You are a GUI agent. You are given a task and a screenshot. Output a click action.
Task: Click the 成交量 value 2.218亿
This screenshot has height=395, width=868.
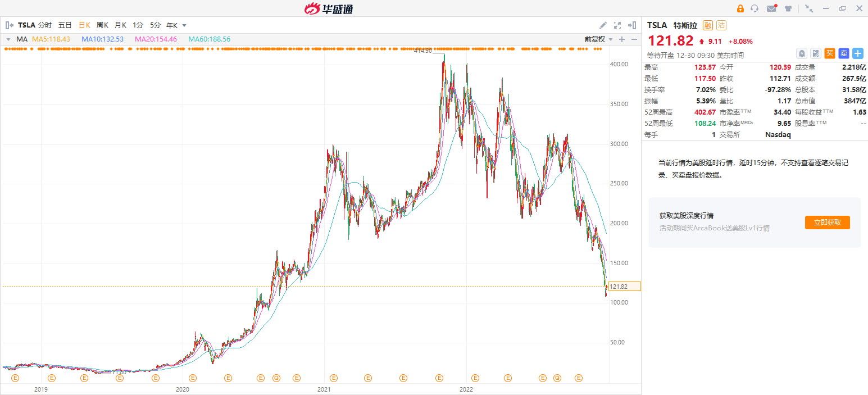pyautogui.click(x=853, y=67)
